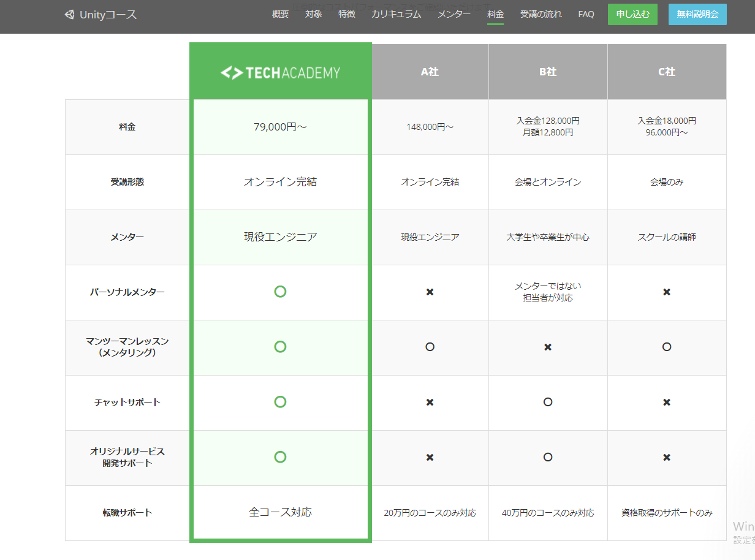Click the A社 column header
Viewport: 755px width, 560px height.
[x=430, y=72]
